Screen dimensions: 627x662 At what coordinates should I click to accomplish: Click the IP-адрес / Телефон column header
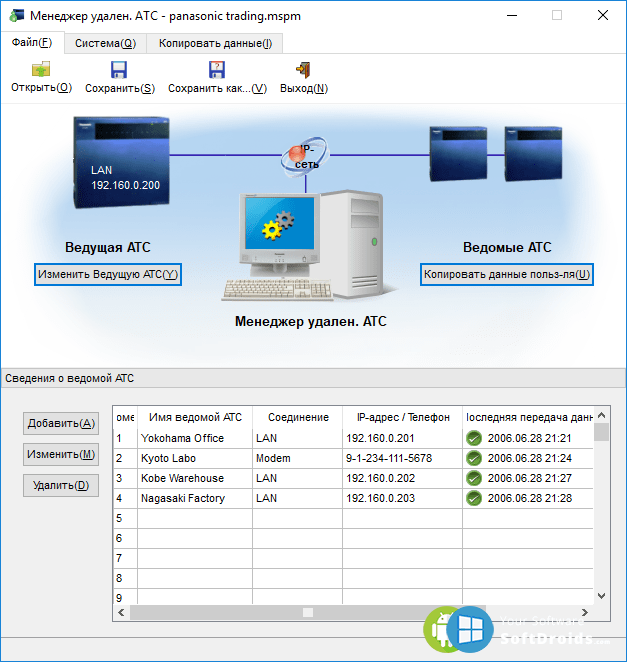pyautogui.click(x=403, y=418)
